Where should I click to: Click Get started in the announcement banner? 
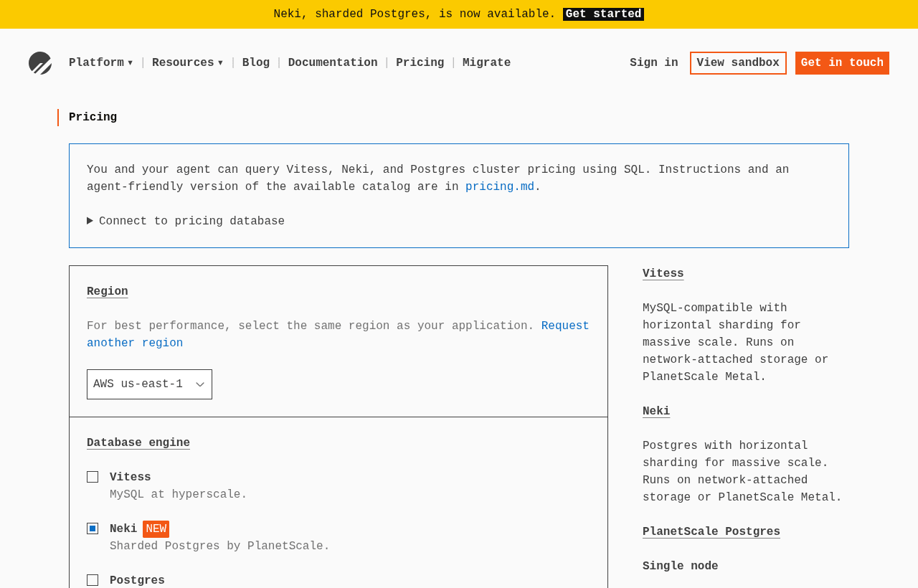click(x=603, y=14)
